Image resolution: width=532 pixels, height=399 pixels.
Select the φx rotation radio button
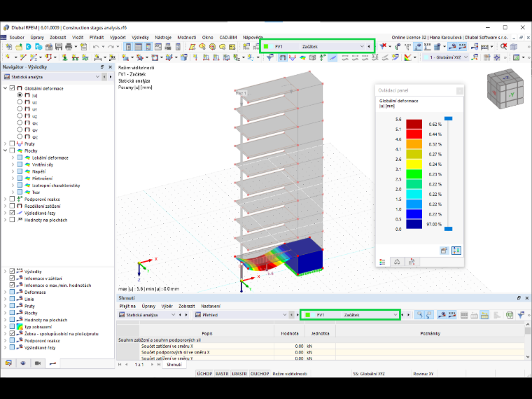coord(20,122)
